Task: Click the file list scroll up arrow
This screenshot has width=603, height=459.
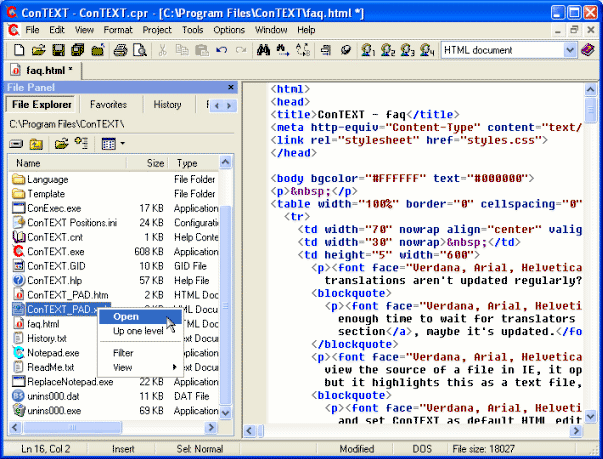Action: coord(225,163)
